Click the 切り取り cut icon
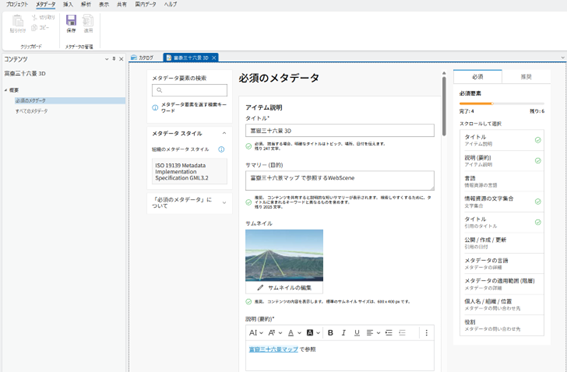Image resolution: width=567 pixels, height=372 pixels. [x=35, y=17]
